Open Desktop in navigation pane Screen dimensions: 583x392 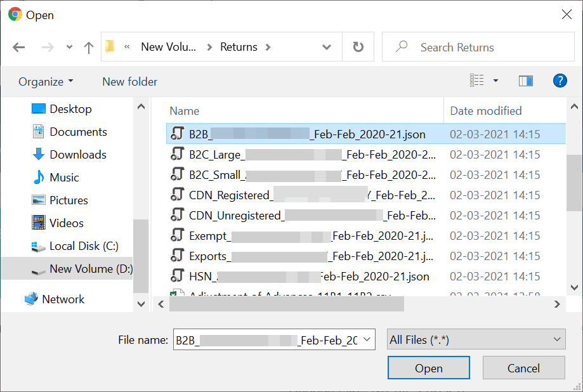(62, 109)
